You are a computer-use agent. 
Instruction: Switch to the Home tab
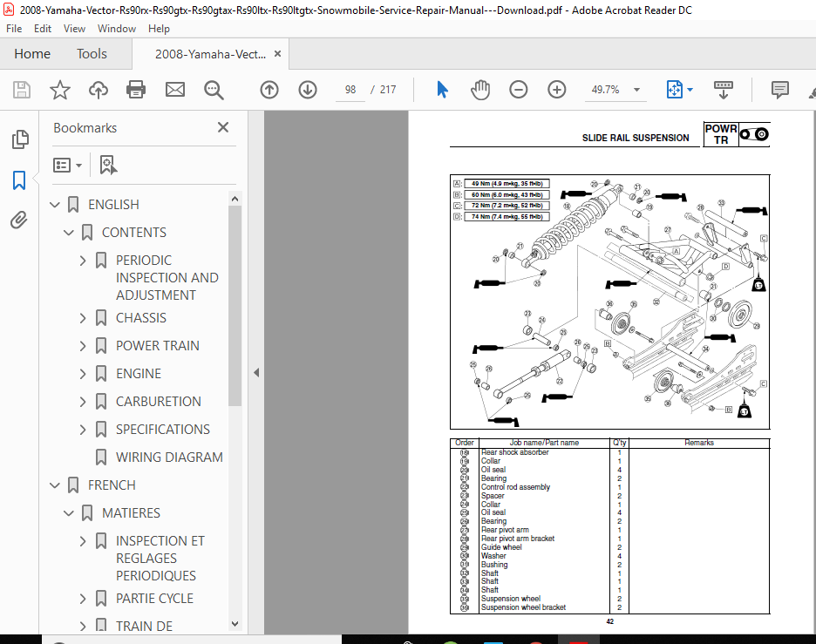pyautogui.click(x=32, y=53)
